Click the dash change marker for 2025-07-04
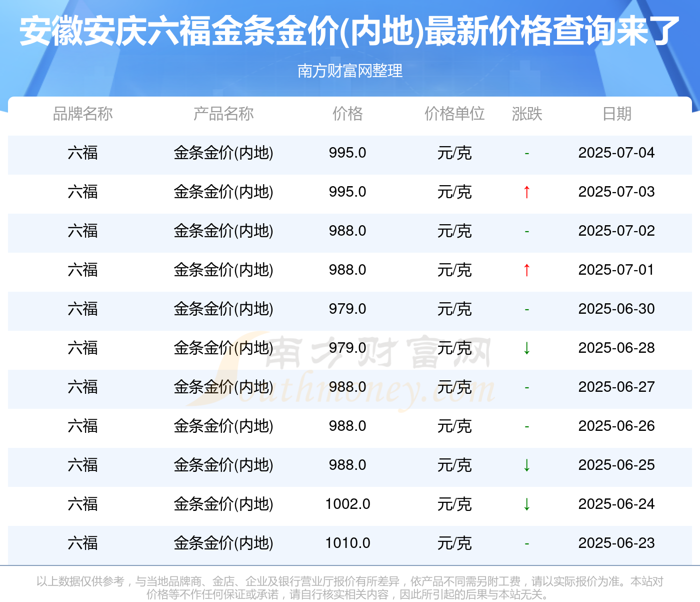700x602 pixels. [x=526, y=153]
